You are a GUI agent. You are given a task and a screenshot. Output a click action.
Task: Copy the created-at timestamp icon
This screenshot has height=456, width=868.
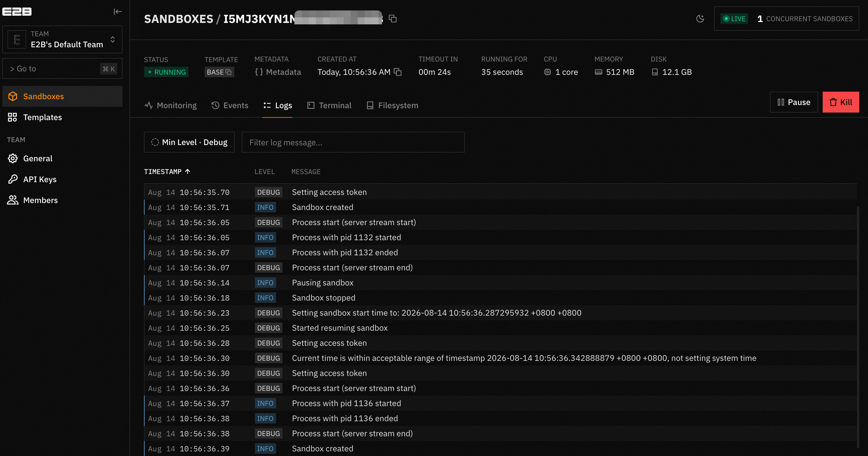pyautogui.click(x=398, y=72)
